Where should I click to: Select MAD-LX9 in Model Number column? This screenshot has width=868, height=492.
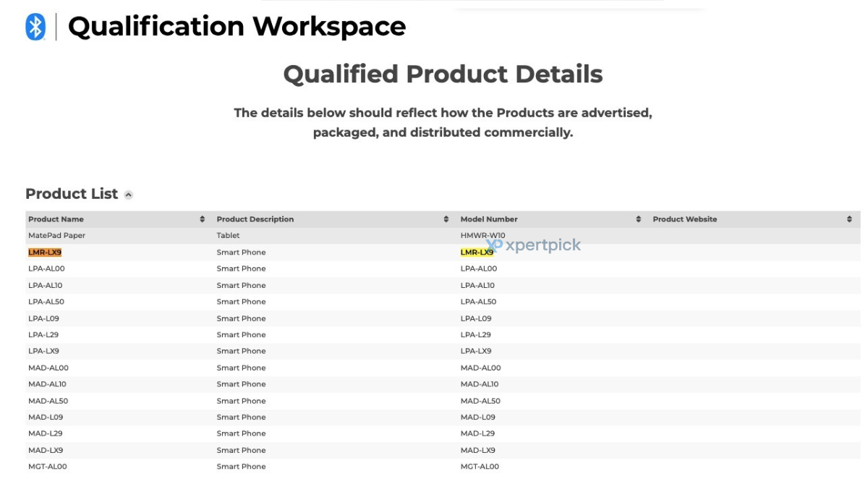pyautogui.click(x=478, y=450)
